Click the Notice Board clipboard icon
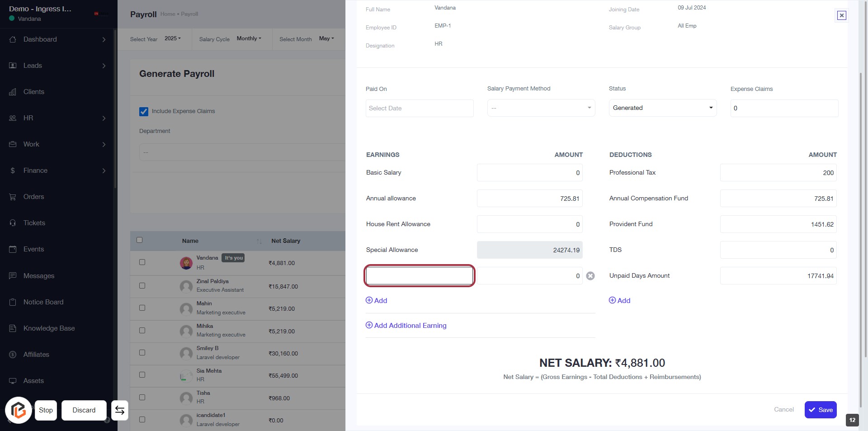The height and width of the screenshot is (431, 868). coord(13,302)
